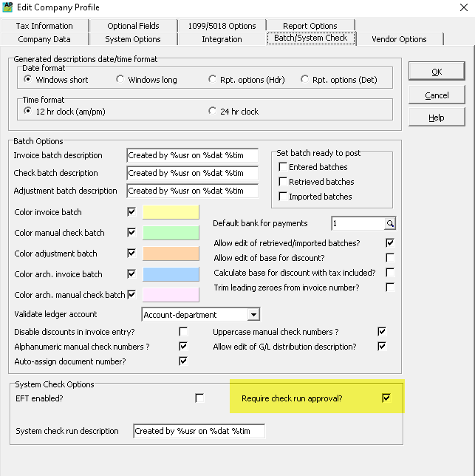Viewport: 475px width, 476px height.
Task: Click the AP application icon in title bar
Action: (x=9, y=7)
